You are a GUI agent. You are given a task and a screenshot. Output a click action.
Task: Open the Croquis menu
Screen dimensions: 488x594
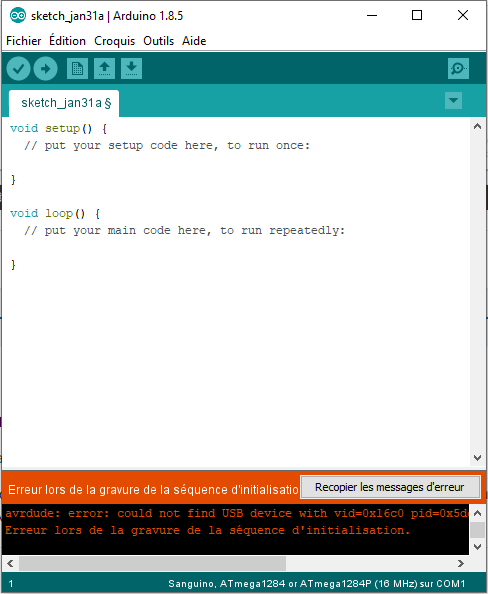(114, 41)
